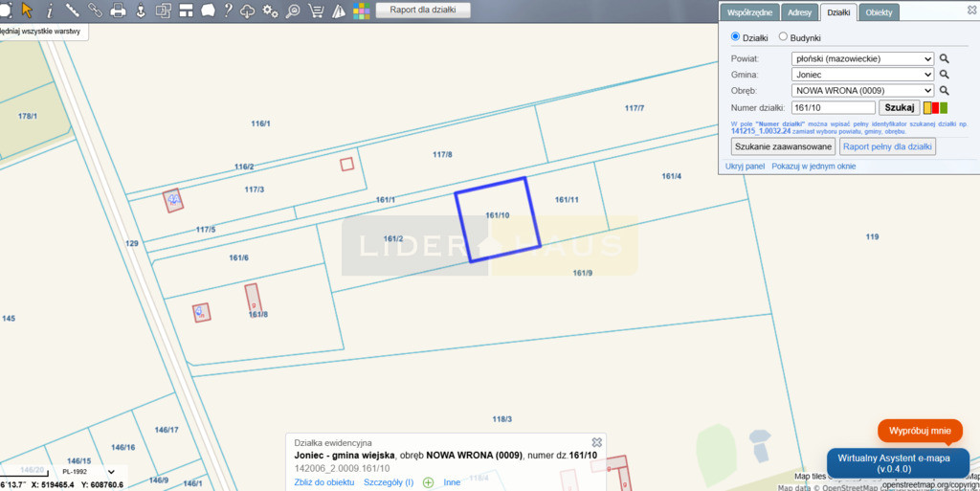Select the Działki radio button
The width and height of the screenshot is (980, 491).
(x=736, y=37)
